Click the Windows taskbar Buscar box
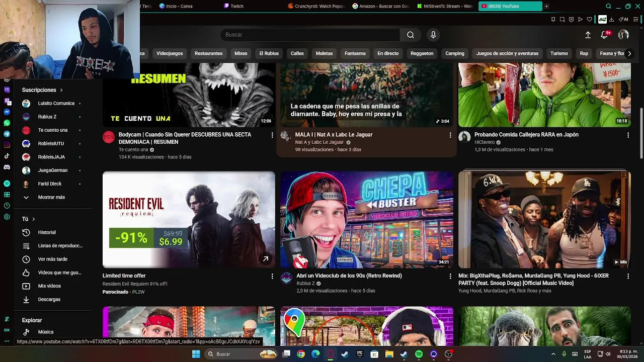This screenshot has height=362, width=644. point(242,354)
